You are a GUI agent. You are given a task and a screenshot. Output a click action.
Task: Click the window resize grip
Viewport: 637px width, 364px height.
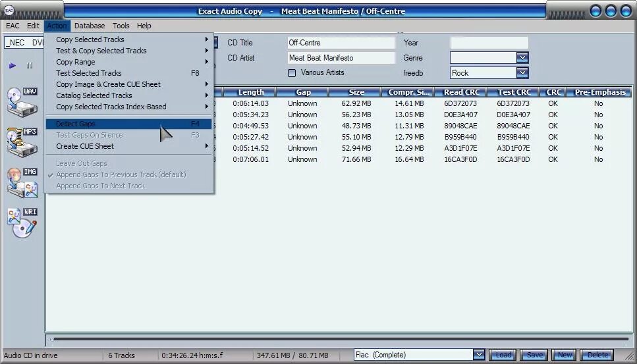[629, 356]
